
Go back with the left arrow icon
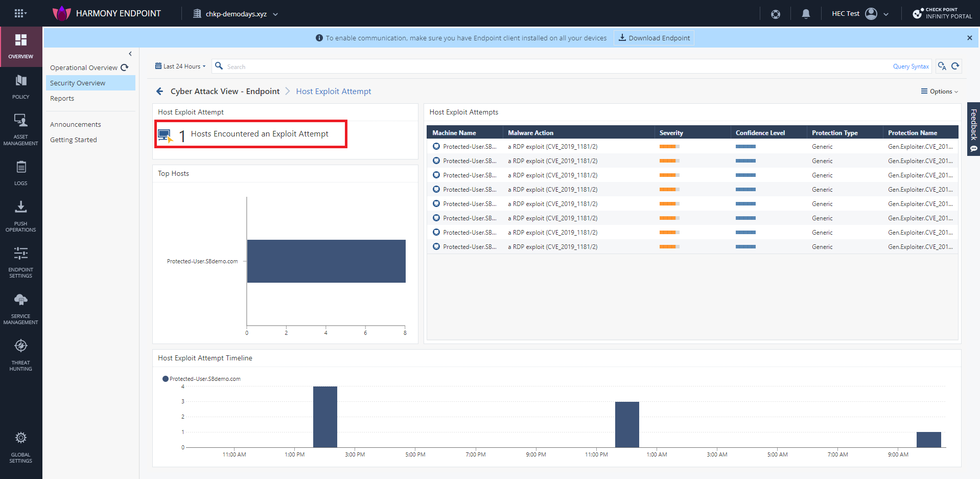159,91
